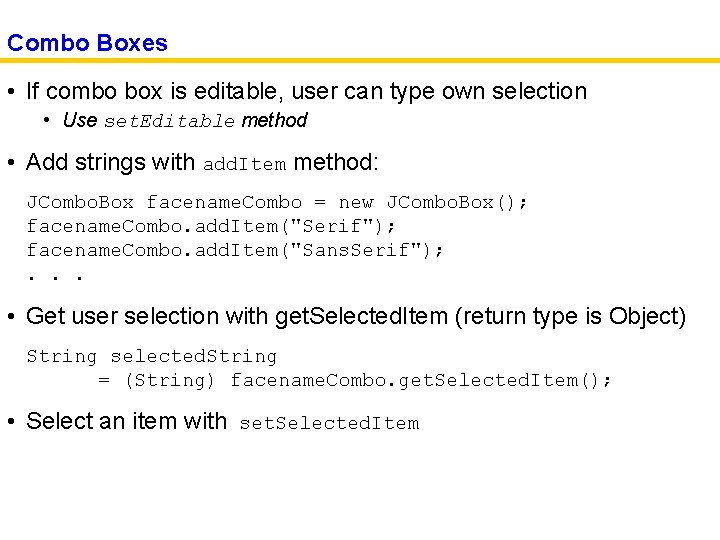Click the add.Item("Sans.Serif") code line

tap(235, 251)
